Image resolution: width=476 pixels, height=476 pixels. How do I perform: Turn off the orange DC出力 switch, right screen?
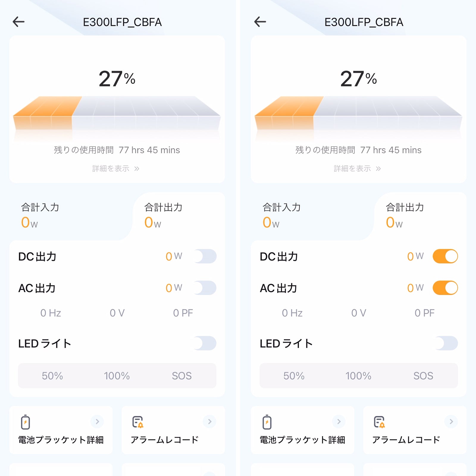(x=445, y=256)
